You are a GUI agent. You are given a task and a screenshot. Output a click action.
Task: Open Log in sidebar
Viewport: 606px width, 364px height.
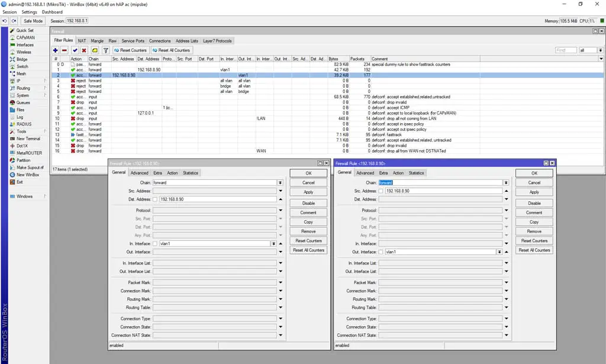point(20,117)
